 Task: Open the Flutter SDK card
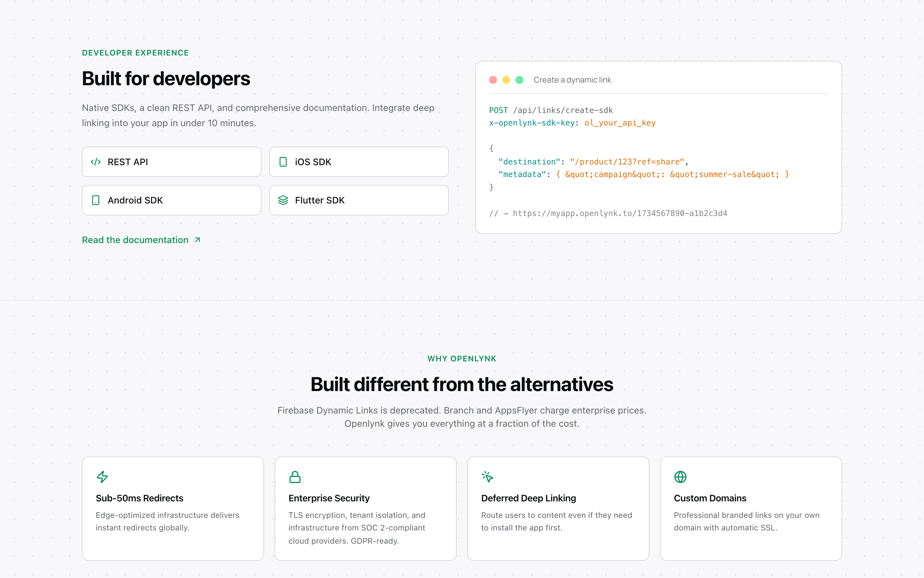[359, 200]
